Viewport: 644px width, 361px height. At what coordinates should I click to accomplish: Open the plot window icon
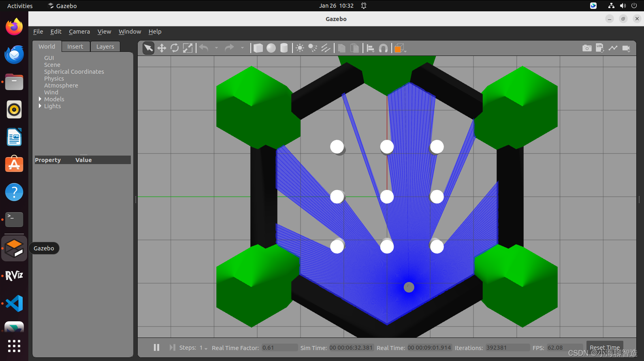tap(613, 48)
